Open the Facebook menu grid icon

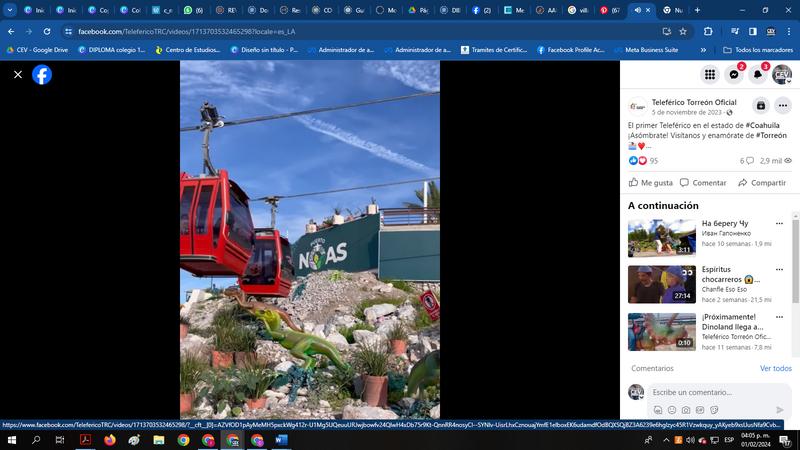(x=710, y=74)
